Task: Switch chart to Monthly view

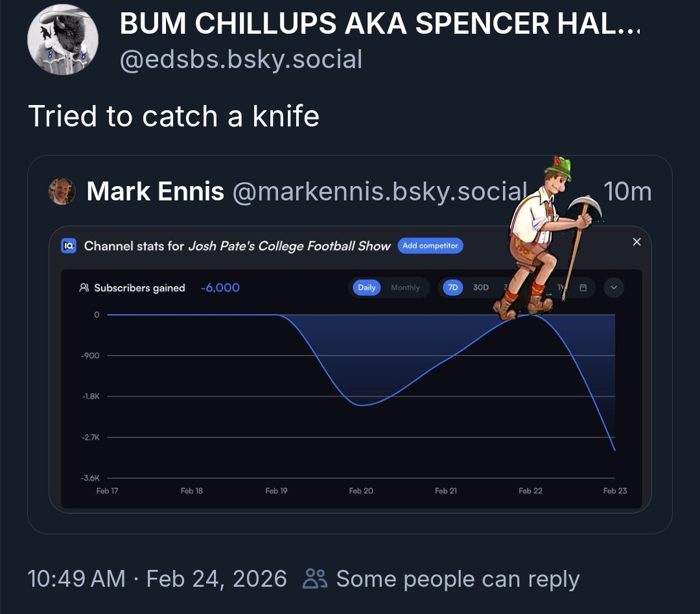Action: point(405,288)
